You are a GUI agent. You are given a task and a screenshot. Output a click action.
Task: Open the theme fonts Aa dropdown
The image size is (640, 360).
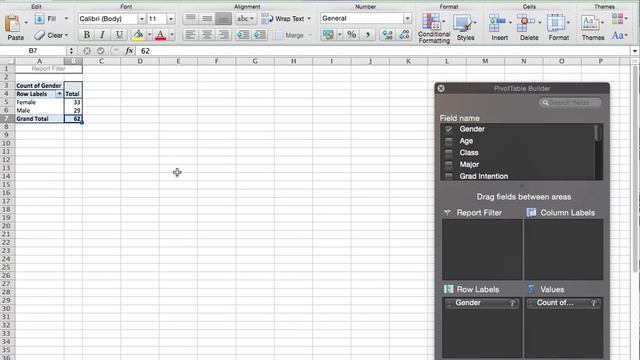(619, 36)
